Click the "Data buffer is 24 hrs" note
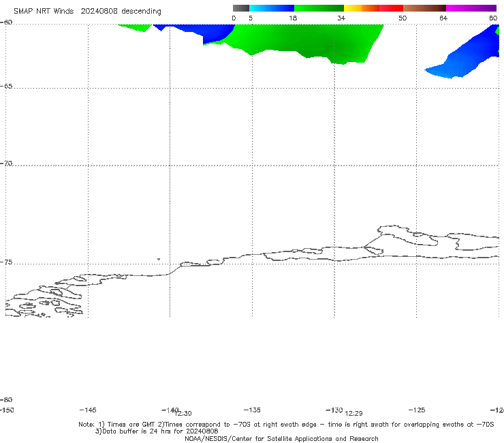The width and height of the screenshot is (504, 443). [x=157, y=431]
